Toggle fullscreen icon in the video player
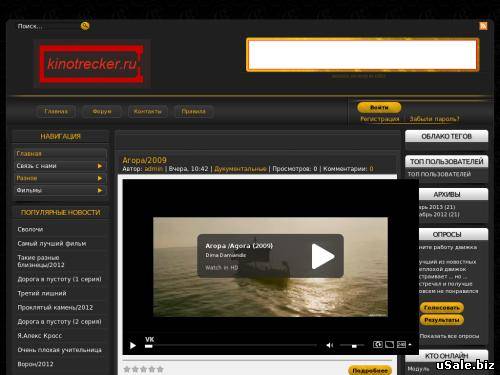The image size is (500, 375). pyautogui.click(x=389, y=344)
